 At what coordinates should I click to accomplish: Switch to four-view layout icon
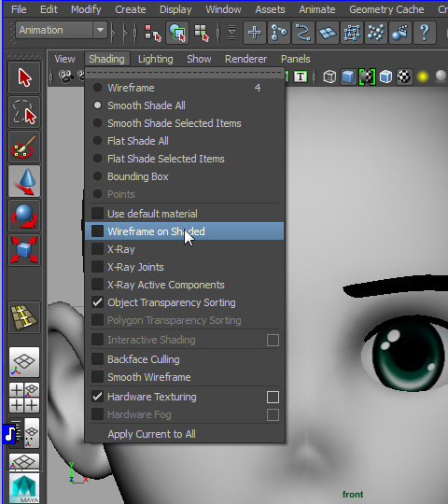pos(24,398)
